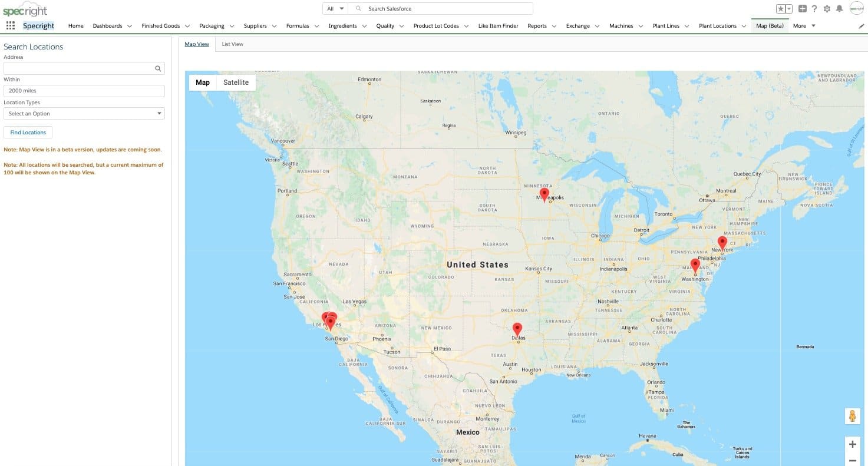This screenshot has height=466, width=868.
Task: Switch to the List View tab
Action: pyautogui.click(x=232, y=44)
